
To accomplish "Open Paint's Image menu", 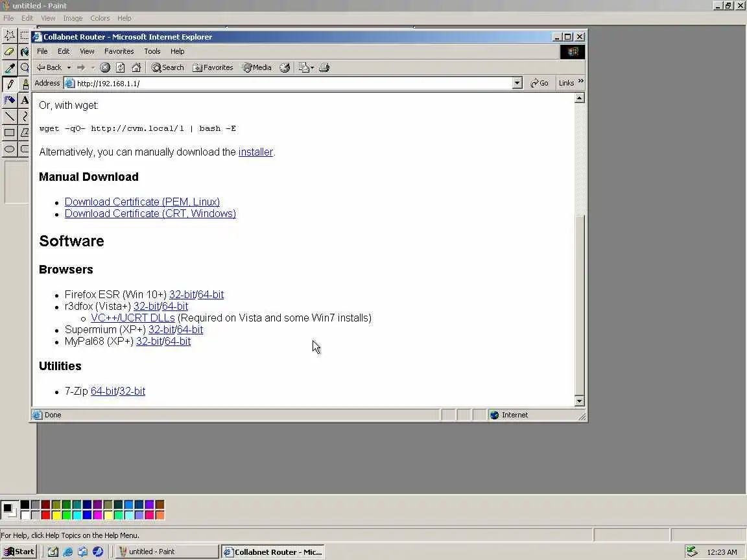I will coord(73,18).
